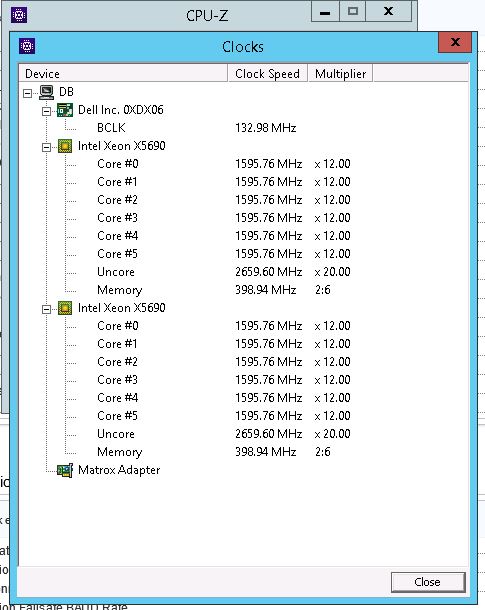Screen dimensions: 485x610
Task: Click x 12.00 for second Xeon Core #5
Action: pos(333,416)
